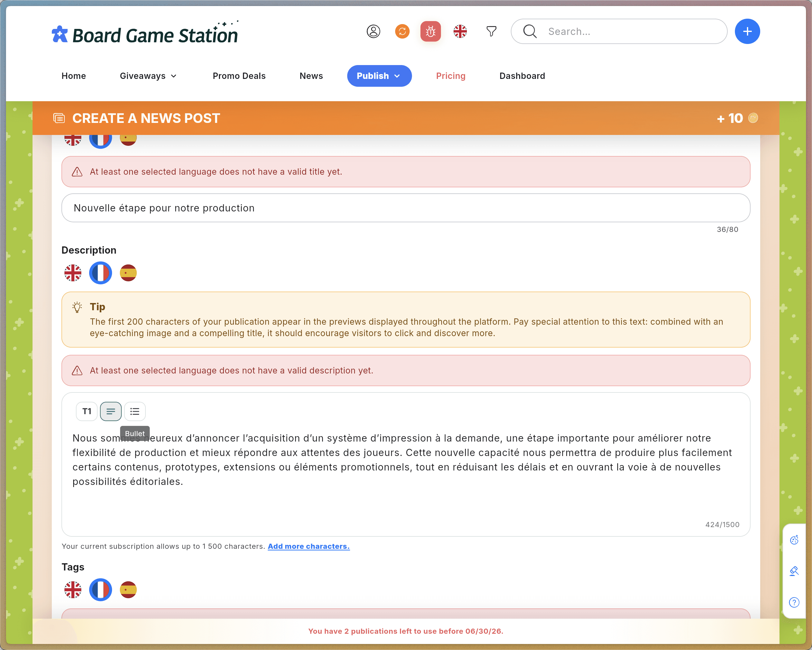The width and height of the screenshot is (812, 650).
Task: Open the help question mark icon
Action: (x=794, y=602)
